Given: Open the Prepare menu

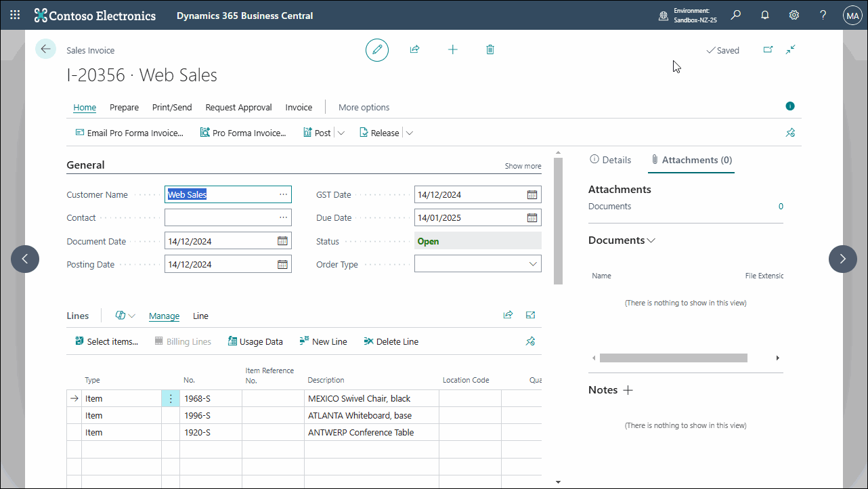Looking at the screenshot, I should click(x=124, y=107).
